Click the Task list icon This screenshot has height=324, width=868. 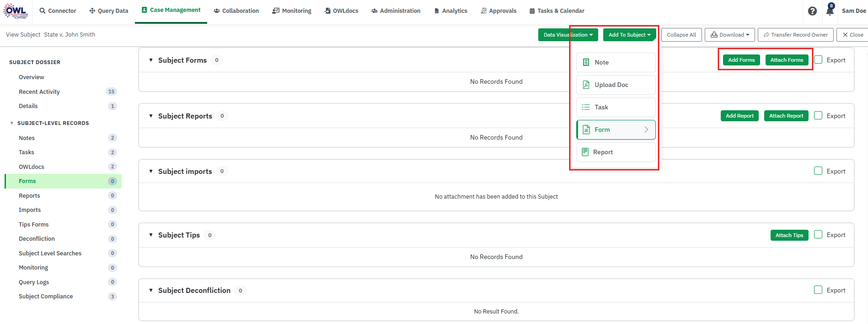[586, 107]
